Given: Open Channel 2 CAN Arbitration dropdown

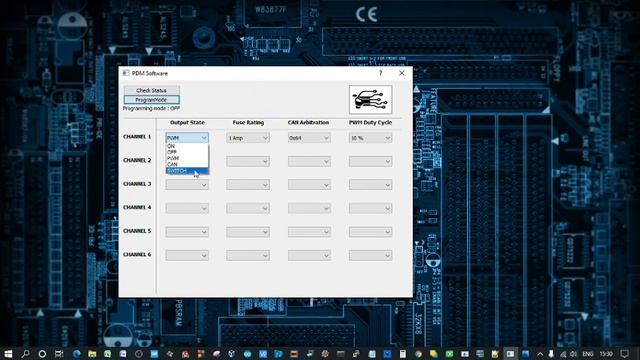Looking at the screenshot, I should 309,162.
